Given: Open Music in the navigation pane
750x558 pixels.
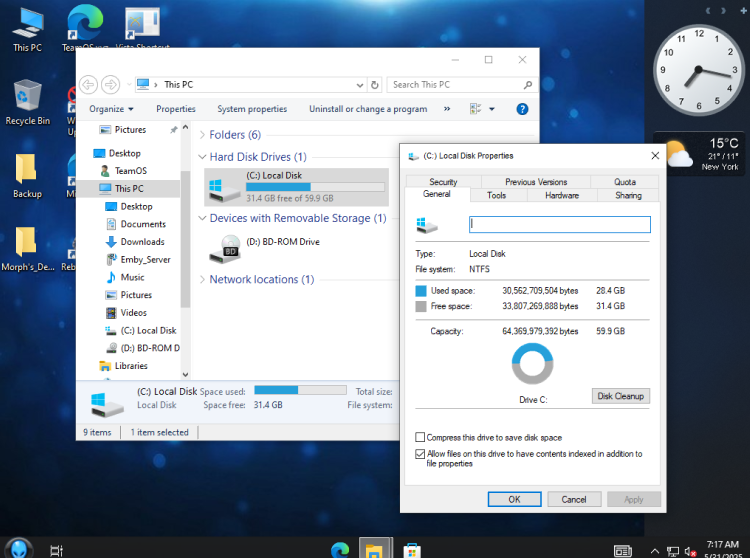Looking at the screenshot, I should pos(132,277).
